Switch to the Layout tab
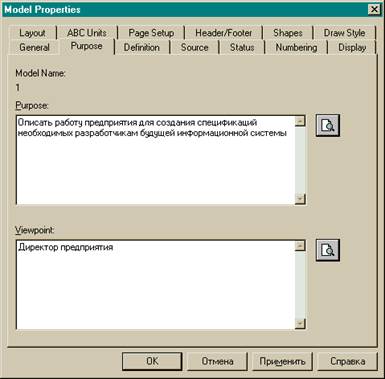The image size is (385, 379). [32, 33]
